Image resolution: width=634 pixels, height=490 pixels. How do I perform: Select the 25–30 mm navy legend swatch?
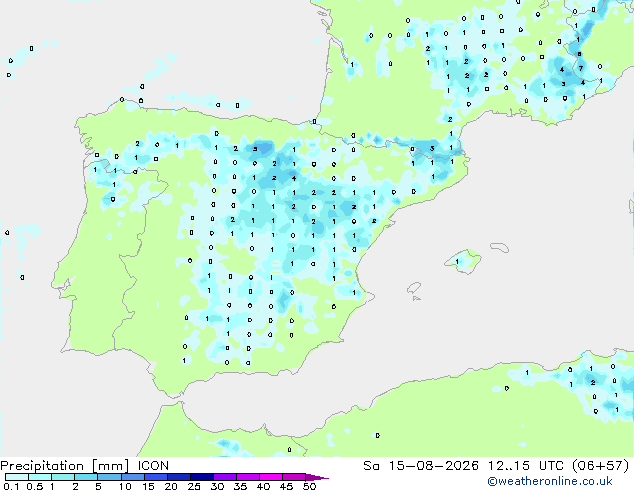[x=201, y=477]
